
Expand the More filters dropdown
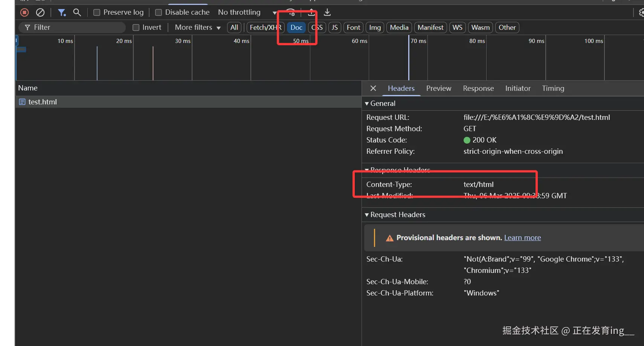coord(197,28)
